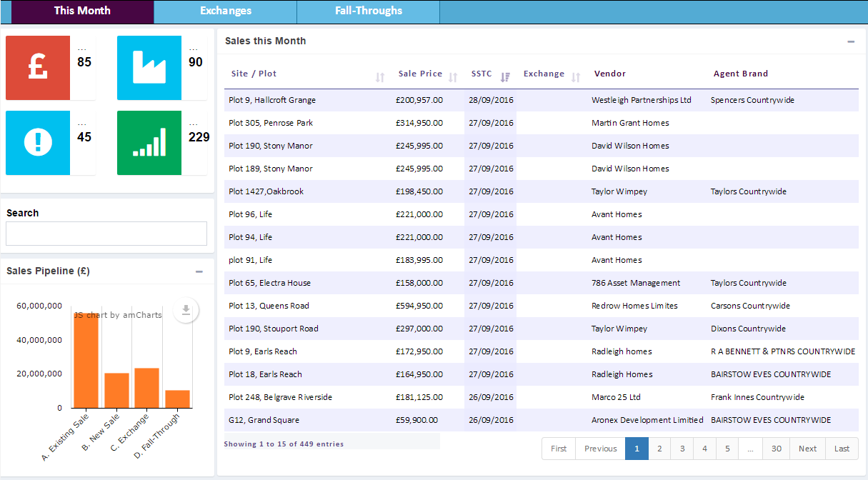868x480 pixels.
Task: Click vendor Martin Grant Homes
Action: [x=630, y=123]
